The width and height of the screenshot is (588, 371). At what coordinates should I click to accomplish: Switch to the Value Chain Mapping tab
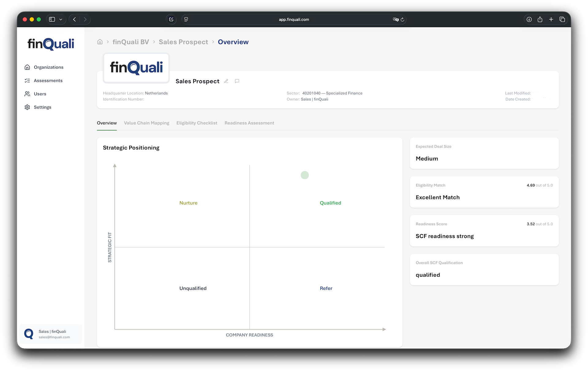click(x=147, y=123)
